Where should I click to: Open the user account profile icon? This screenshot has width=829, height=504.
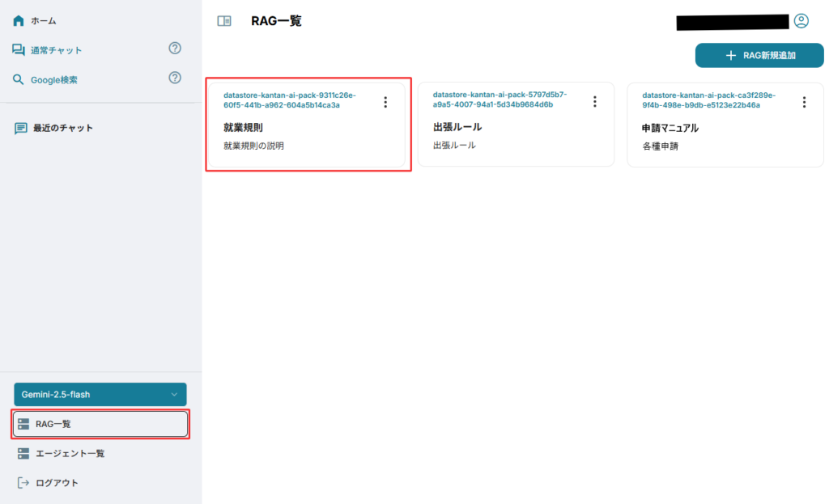point(801,21)
